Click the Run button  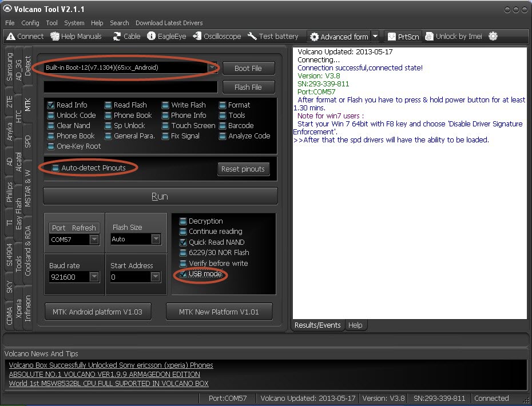(161, 196)
